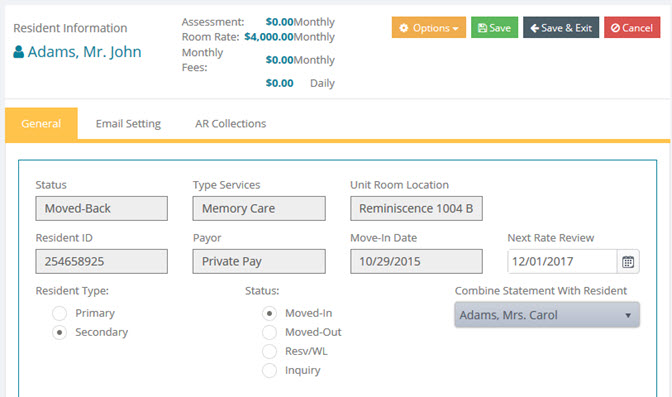Expand the Combine Statement With Resident dropdown
Screen dimensions: 672x397
tap(547, 315)
